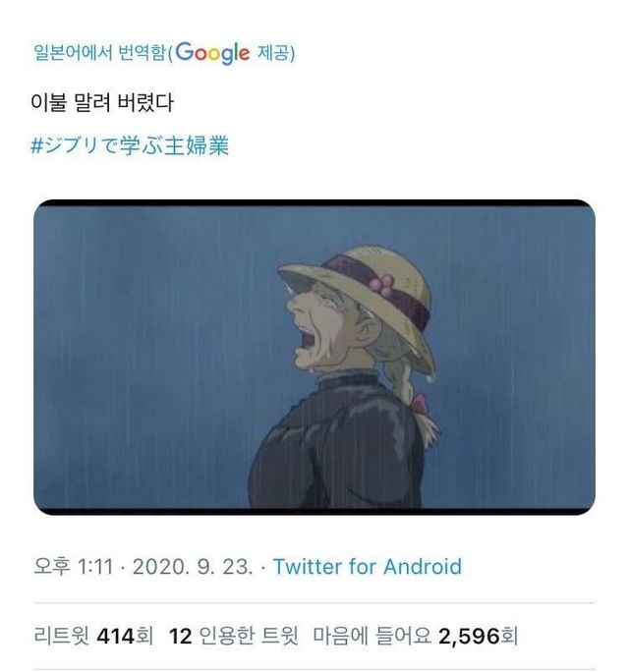Open the #ジブリで学ぶ主婦業 hashtag
This screenshot has height=672, width=629.
(131, 146)
